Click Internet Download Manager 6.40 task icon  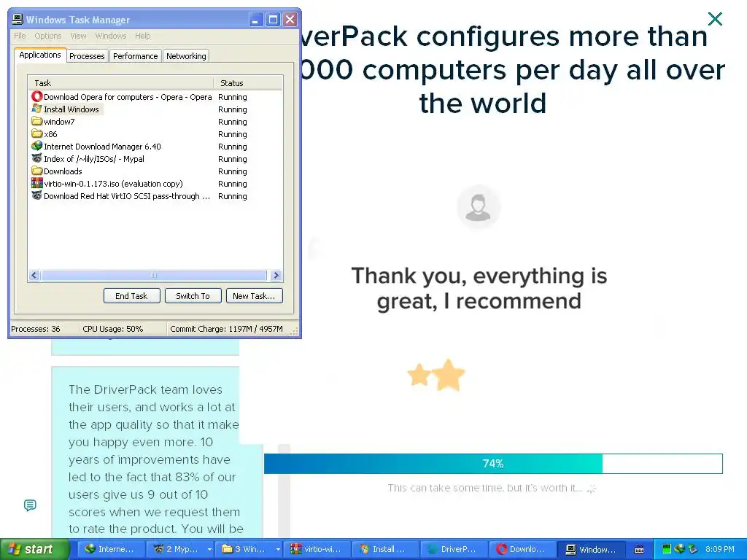tap(36, 146)
